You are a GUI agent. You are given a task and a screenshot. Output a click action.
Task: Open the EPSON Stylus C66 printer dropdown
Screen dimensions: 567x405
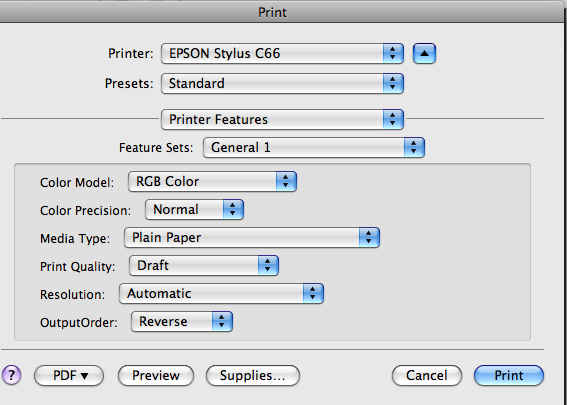(x=282, y=54)
